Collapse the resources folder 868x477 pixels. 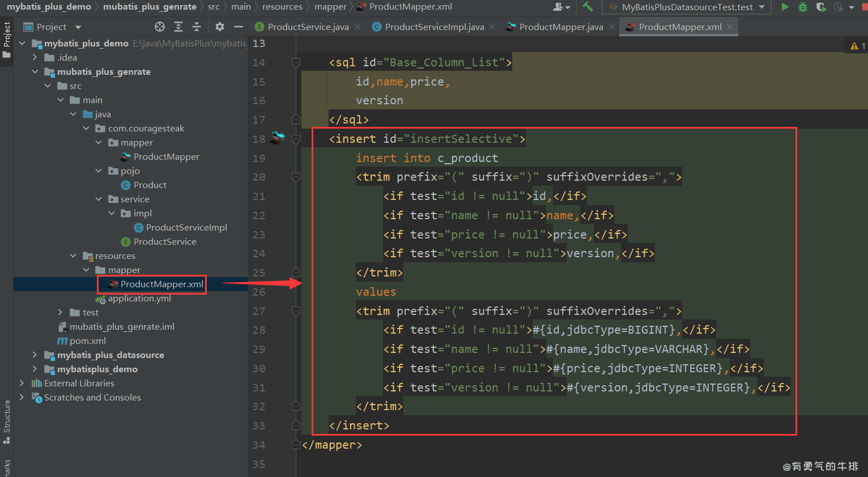[x=73, y=255]
